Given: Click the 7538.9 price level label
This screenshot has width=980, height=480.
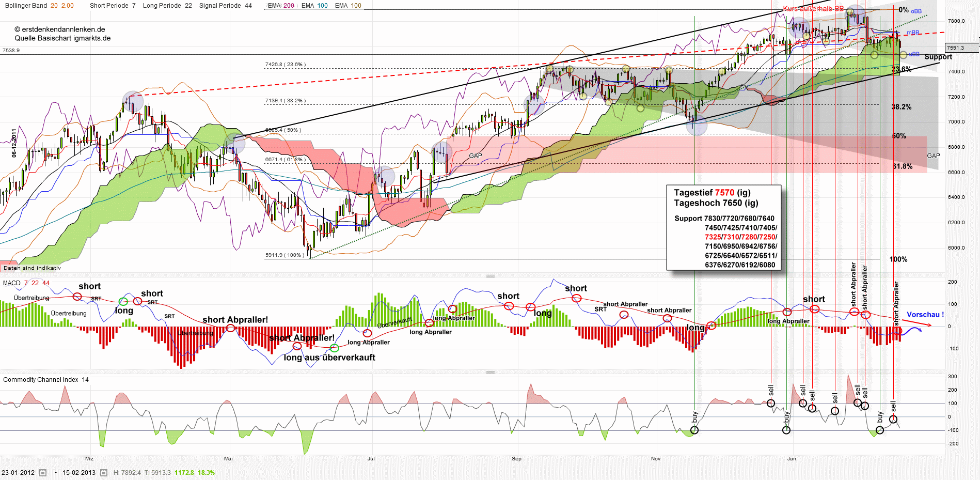Looking at the screenshot, I should point(11,51).
